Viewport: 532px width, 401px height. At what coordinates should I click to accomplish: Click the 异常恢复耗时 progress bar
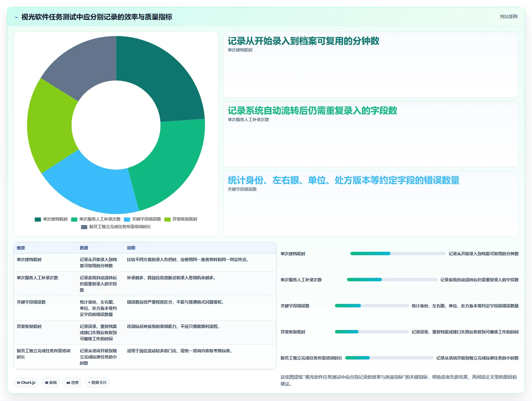372,332
